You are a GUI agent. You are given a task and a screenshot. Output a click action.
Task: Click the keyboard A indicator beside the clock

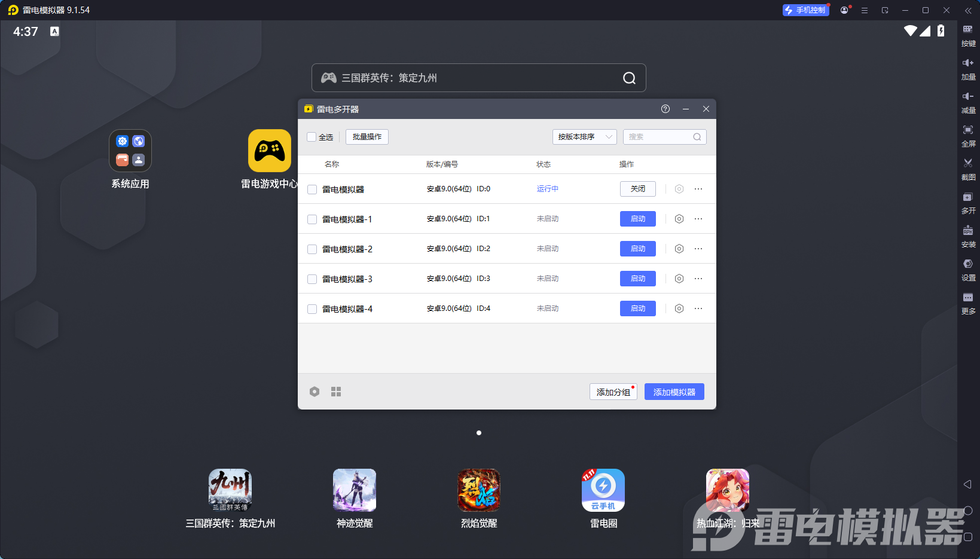54,31
